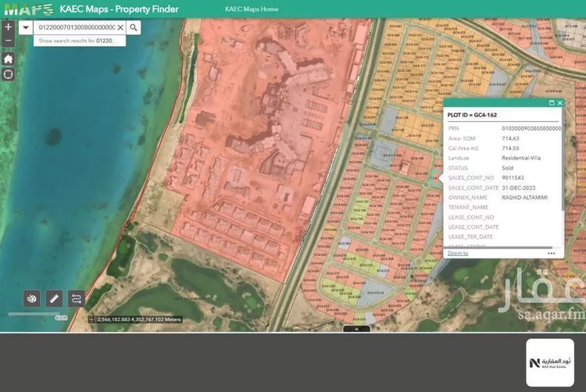The image size is (586, 392).
Task: Maximize the plot info popup
Action: pyautogui.click(x=552, y=103)
